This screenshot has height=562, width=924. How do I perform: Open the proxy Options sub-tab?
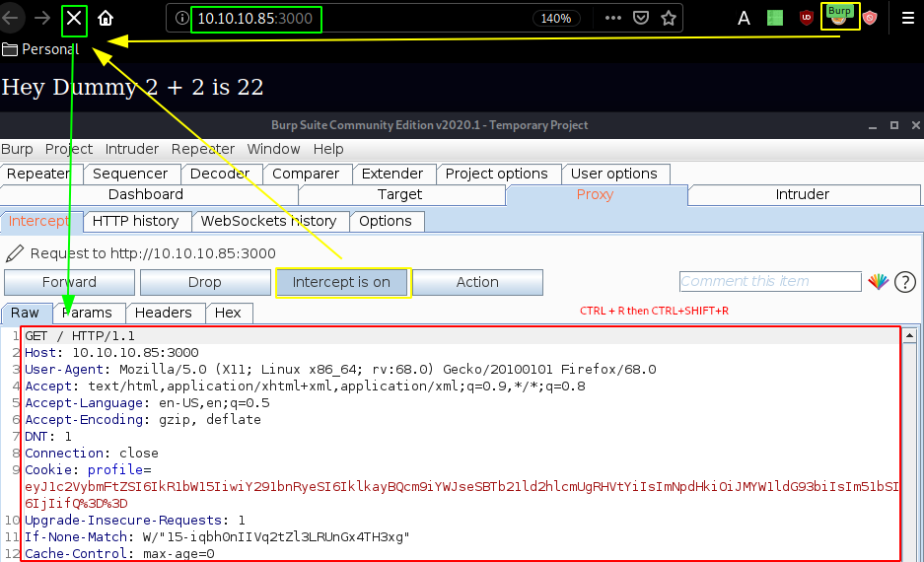386,221
